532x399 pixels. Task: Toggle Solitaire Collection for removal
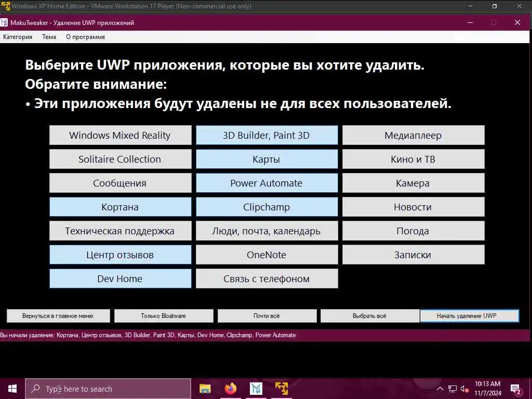coord(120,159)
